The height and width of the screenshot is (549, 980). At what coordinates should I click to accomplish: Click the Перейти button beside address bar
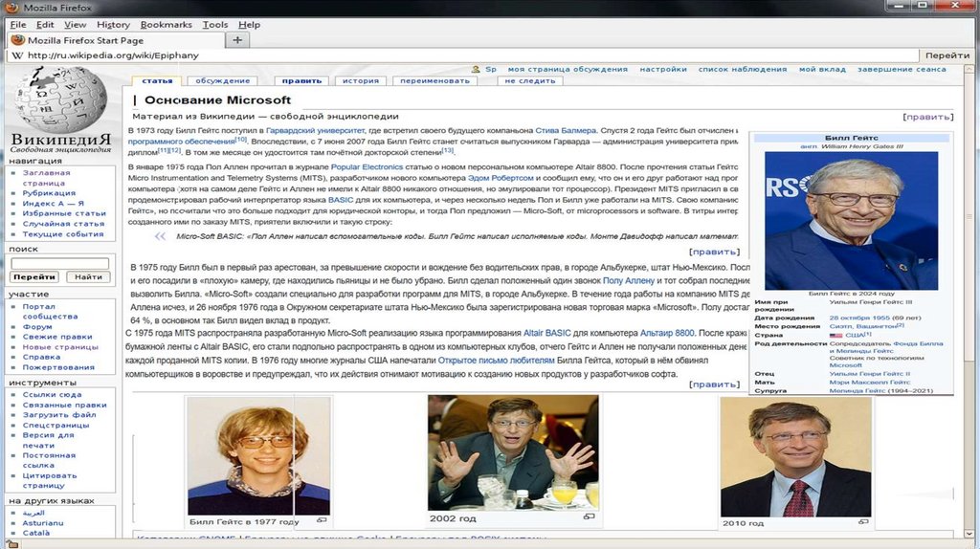coord(947,55)
